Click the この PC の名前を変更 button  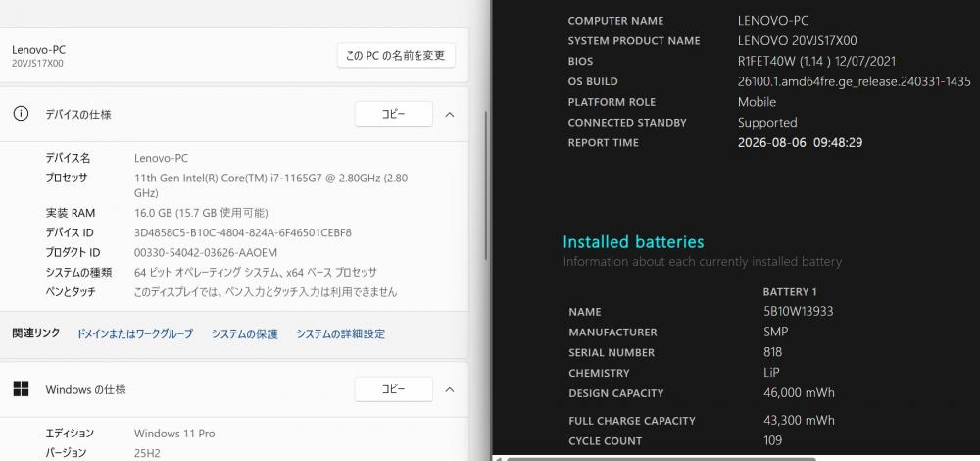(x=396, y=56)
